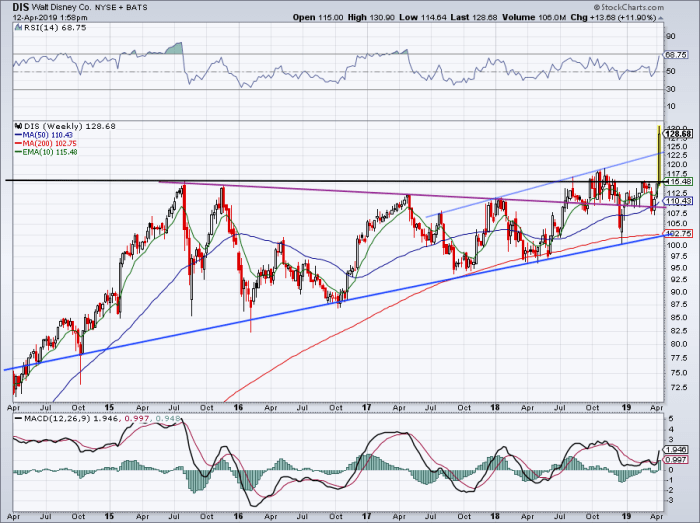Image resolution: width=700 pixels, height=523 pixels.
Task: Click the Volume 105.0M value
Action: (x=533, y=17)
